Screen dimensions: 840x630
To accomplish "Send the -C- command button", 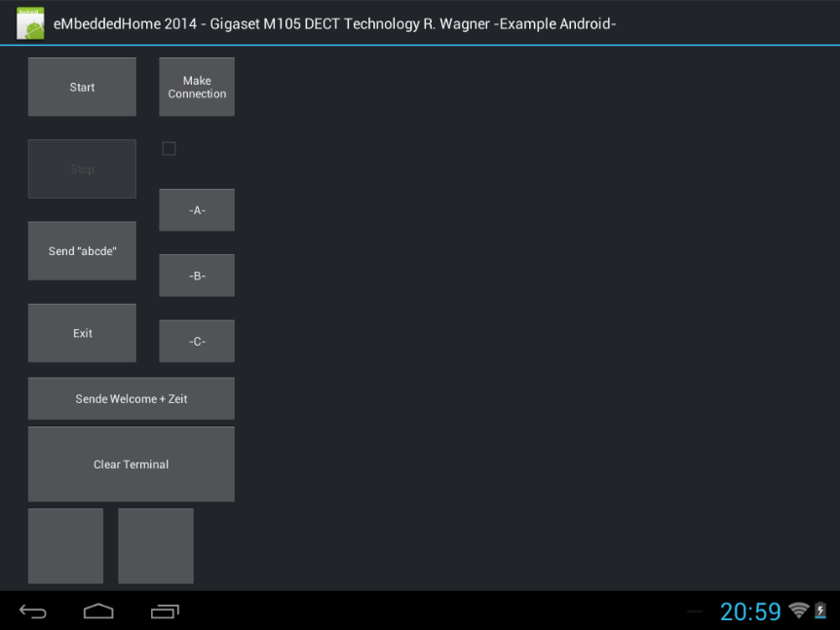I will [x=197, y=342].
